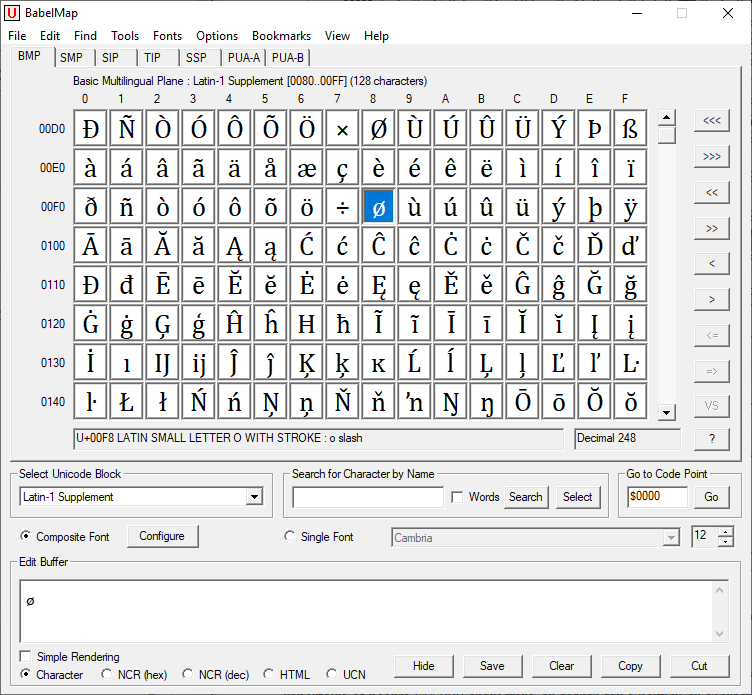Open help with the ? button

(711, 439)
